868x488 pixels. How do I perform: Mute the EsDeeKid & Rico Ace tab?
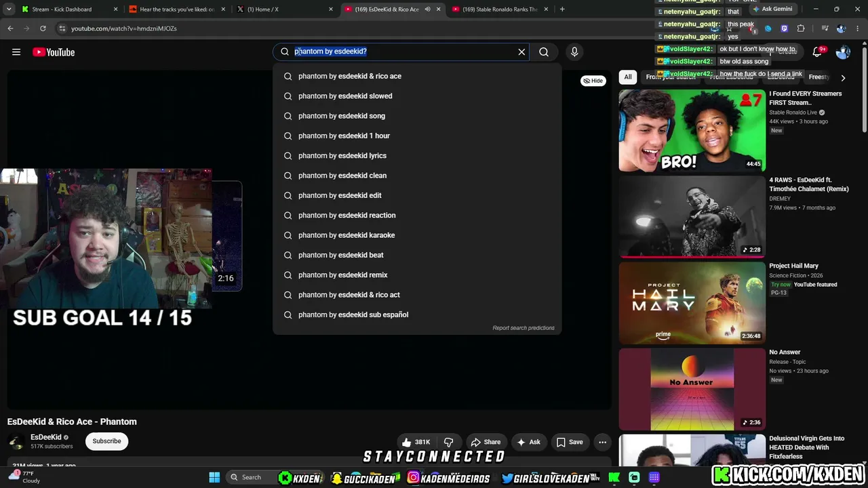[x=428, y=9]
